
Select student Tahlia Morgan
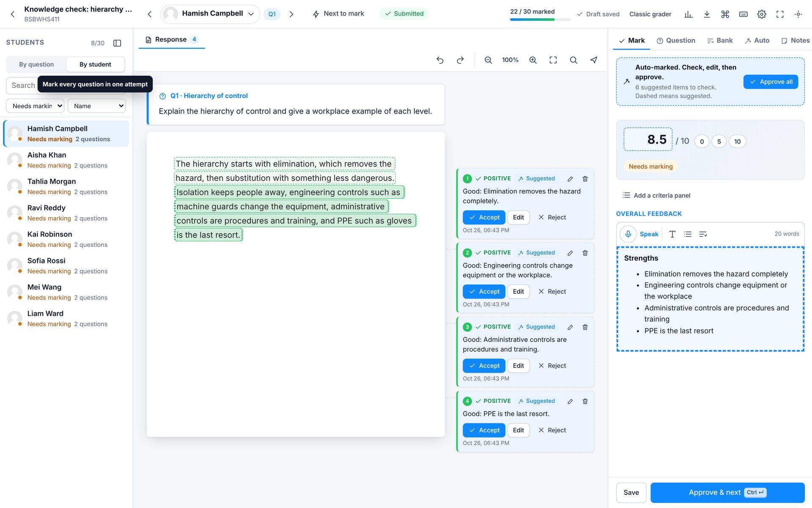(x=66, y=186)
